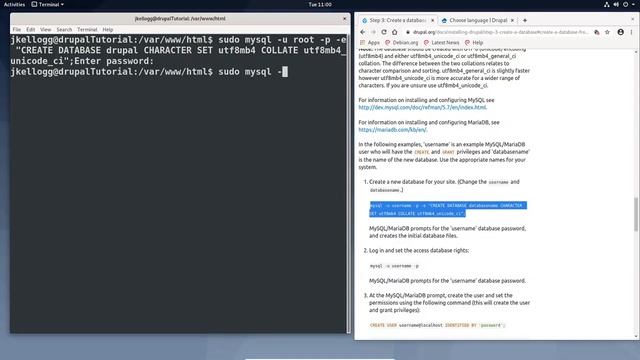
Task: Go back in the Chrome browser
Action: tap(362, 32)
